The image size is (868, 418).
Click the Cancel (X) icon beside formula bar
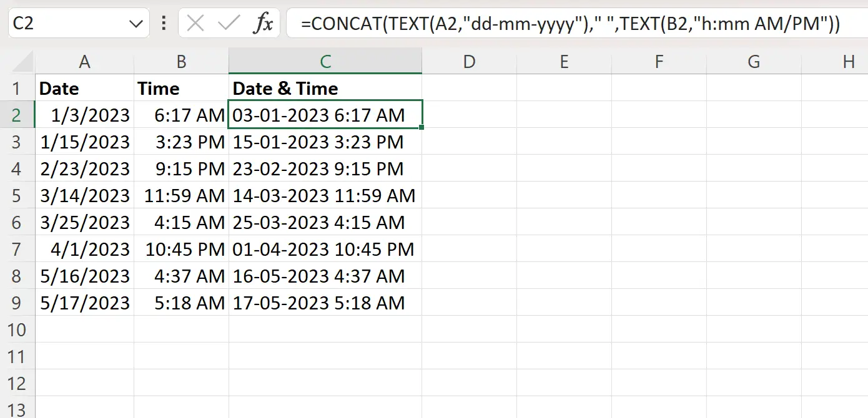tap(195, 23)
